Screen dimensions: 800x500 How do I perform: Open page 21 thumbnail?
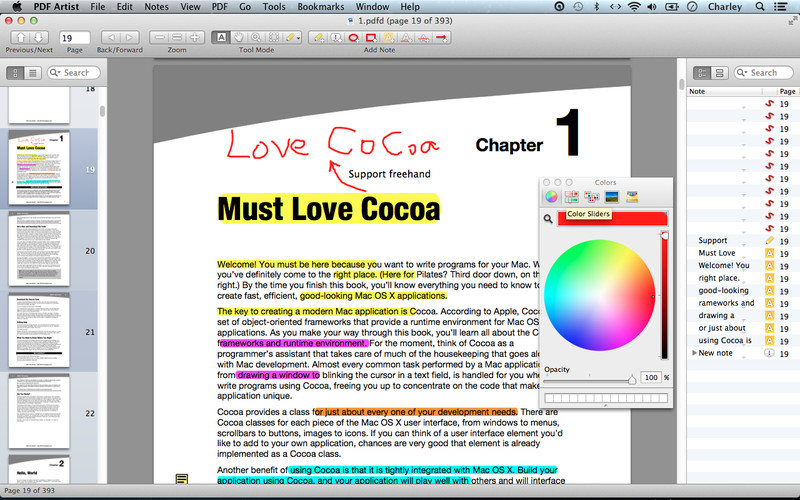point(39,330)
